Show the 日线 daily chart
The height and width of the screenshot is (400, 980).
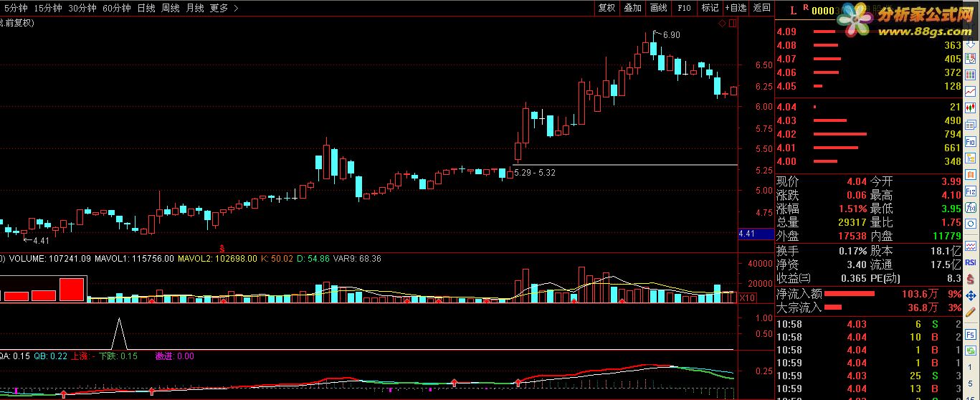(x=146, y=8)
